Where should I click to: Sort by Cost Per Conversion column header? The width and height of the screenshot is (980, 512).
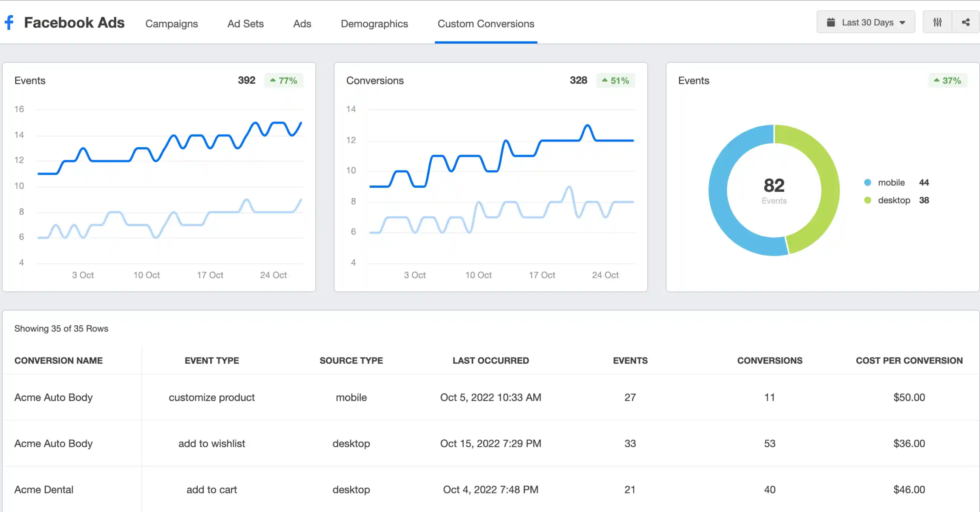(909, 361)
